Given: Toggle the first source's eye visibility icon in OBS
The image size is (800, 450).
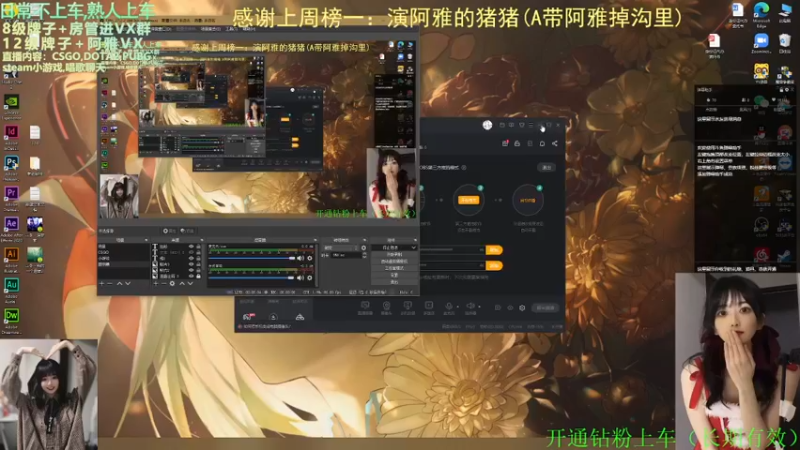Looking at the screenshot, I should coord(191,246).
